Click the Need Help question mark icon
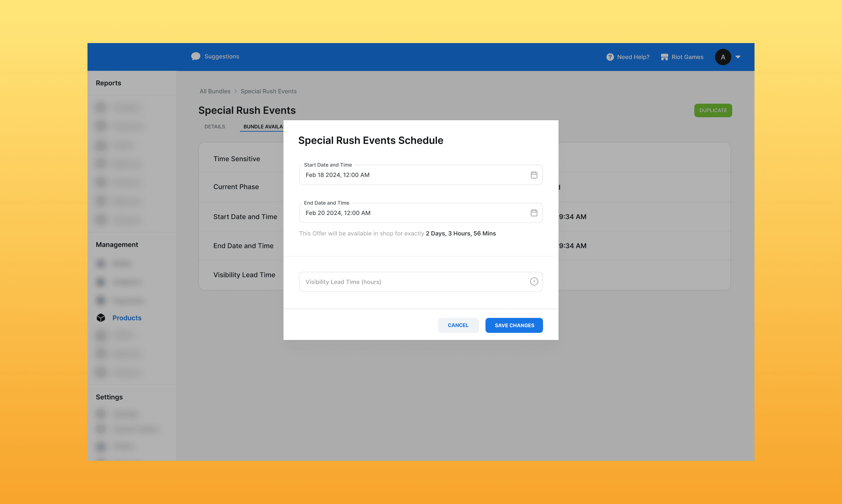 pos(610,57)
